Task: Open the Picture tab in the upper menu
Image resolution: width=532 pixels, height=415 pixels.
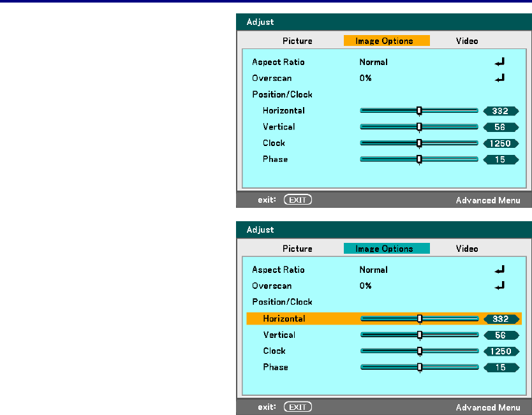Action: tap(297, 41)
